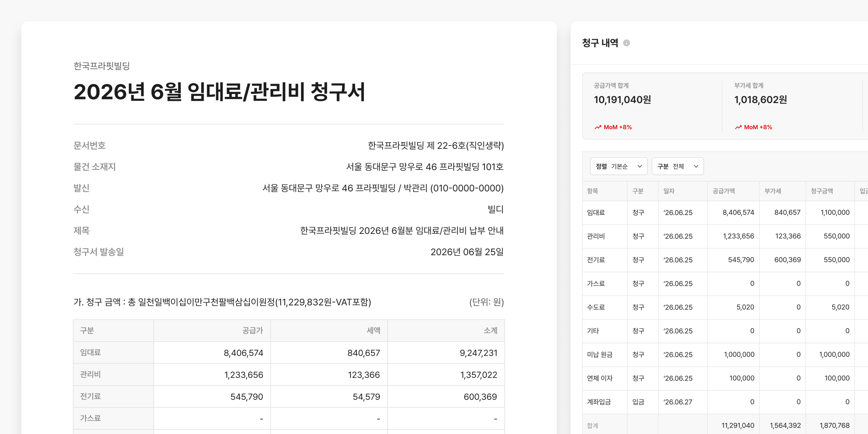
Task: Select the 계좌입금 row
Action: [725, 402]
